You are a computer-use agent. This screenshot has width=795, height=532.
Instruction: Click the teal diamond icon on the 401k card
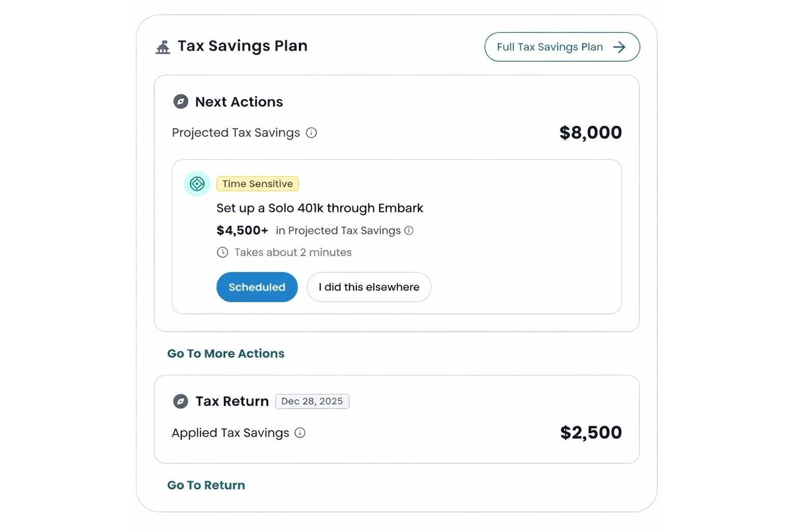point(196,183)
